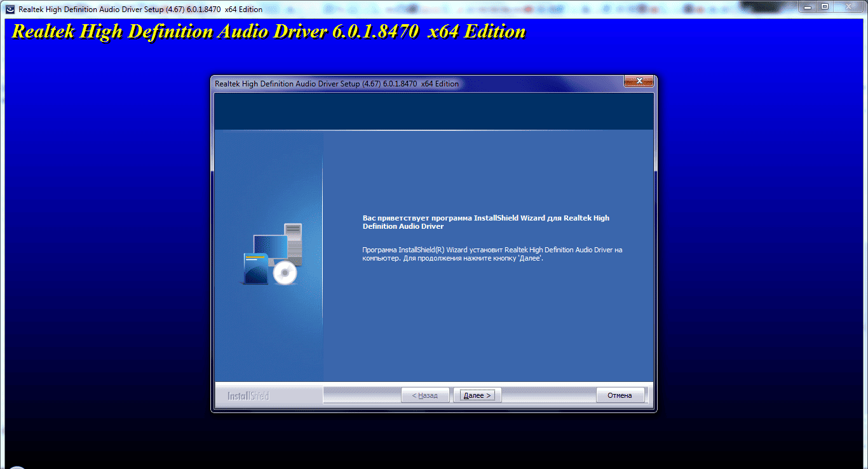Maximize the outer Realtek setup window
868x469 pixels.
(825, 6)
